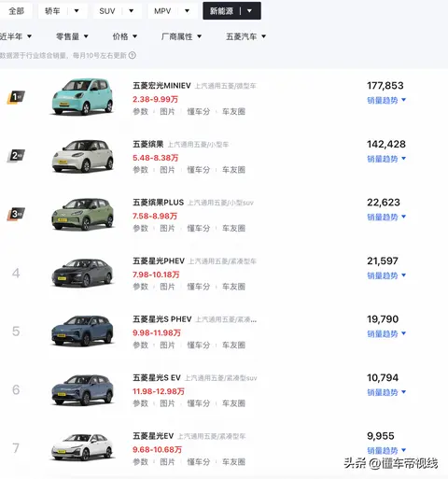The image size is (448, 479).
Task: Open the 五菱汽车 brand filter dropdown
Action: click(246, 36)
